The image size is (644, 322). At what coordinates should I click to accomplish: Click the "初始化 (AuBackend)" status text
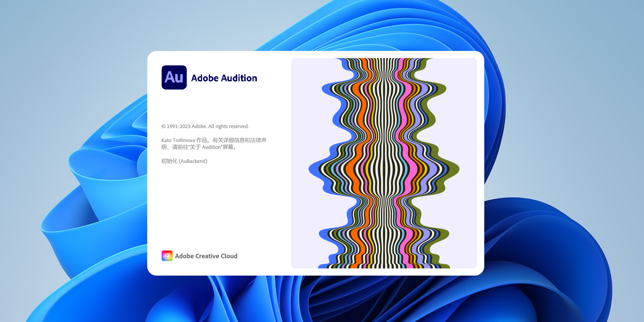[x=184, y=161]
